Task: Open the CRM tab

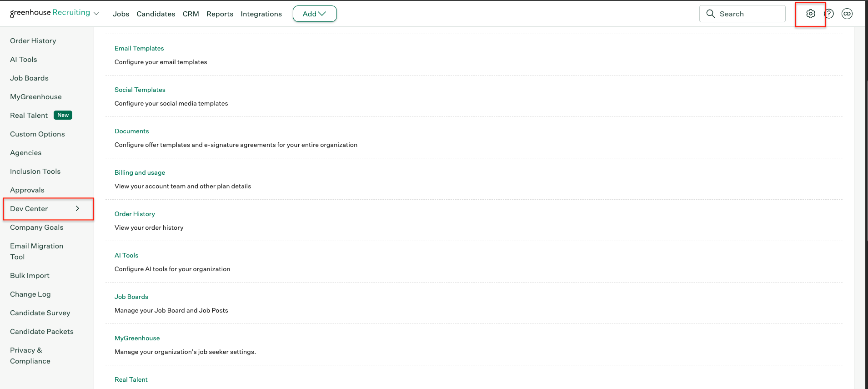Action: (191, 14)
